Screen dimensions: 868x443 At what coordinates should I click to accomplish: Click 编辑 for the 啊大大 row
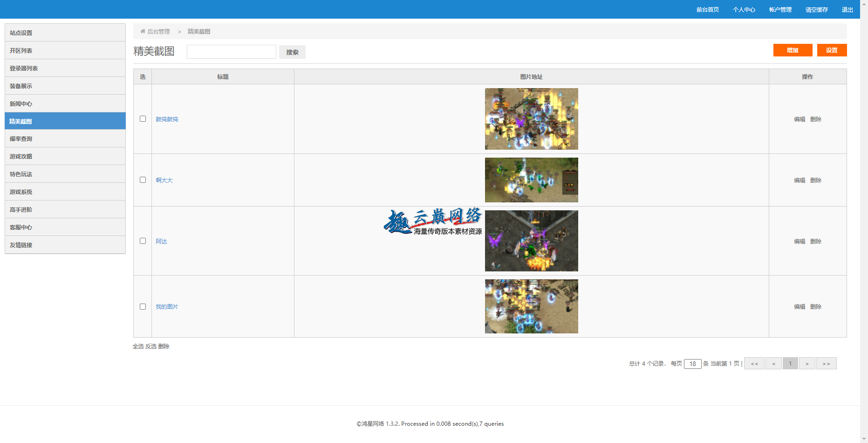[x=800, y=180]
